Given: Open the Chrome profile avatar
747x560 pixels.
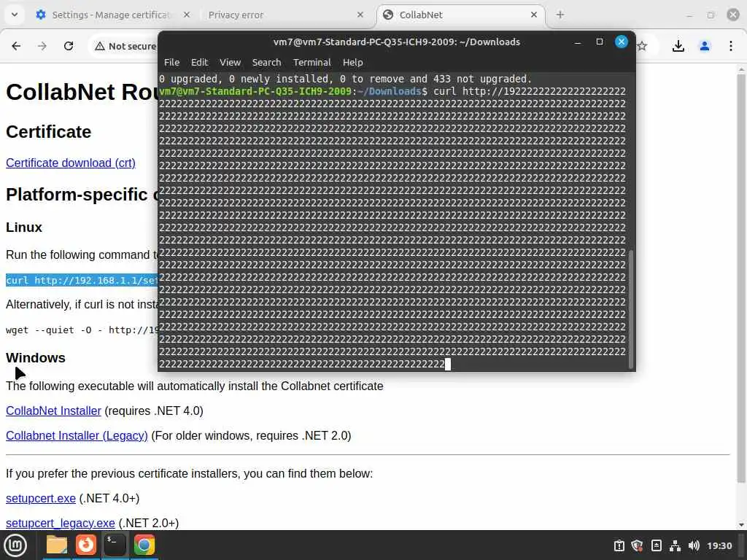Looking at the screenshot, I should coord(705,46).
